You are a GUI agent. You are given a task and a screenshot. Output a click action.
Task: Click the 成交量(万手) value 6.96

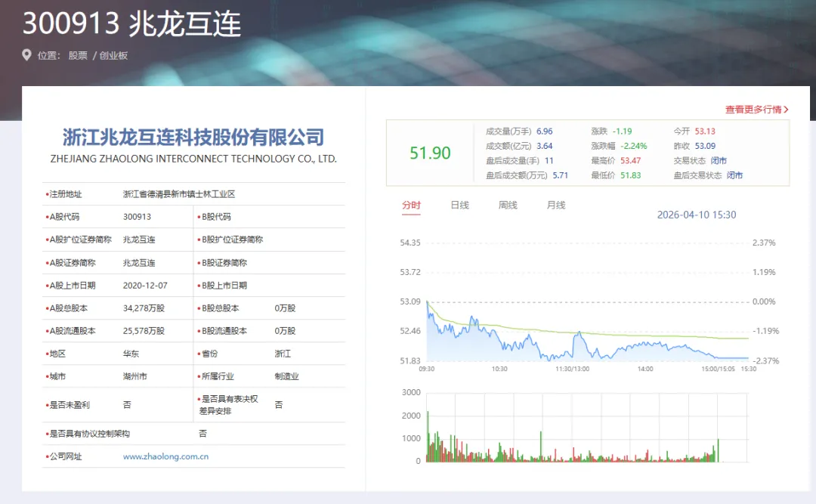coord(544,131)
